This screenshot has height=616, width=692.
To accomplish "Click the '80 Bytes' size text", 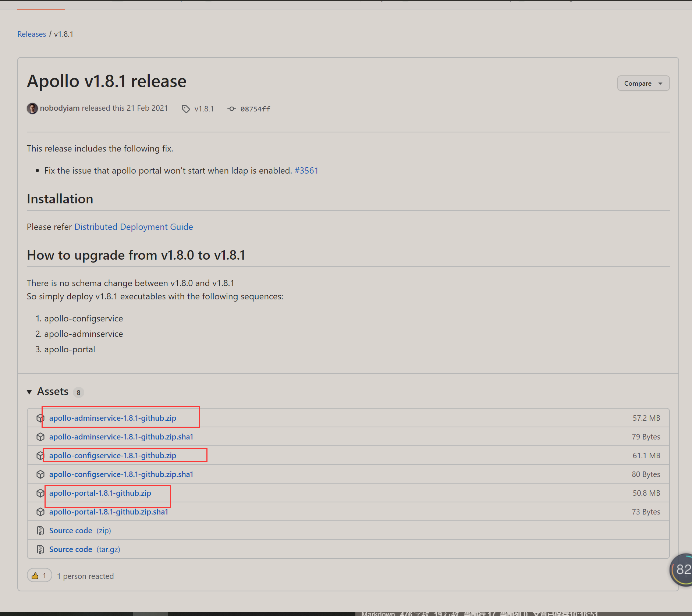I will [646, 474].
